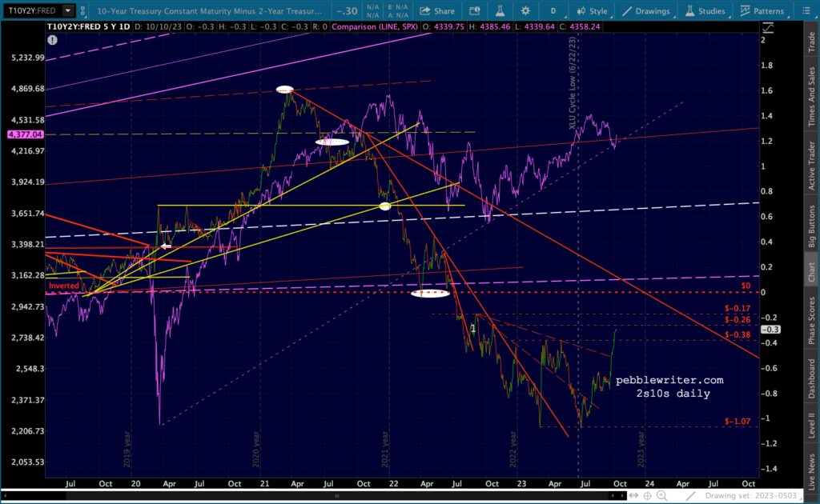Click the zoom in magnifier icon
820x504 pixels.
click(x=662, y=496)
